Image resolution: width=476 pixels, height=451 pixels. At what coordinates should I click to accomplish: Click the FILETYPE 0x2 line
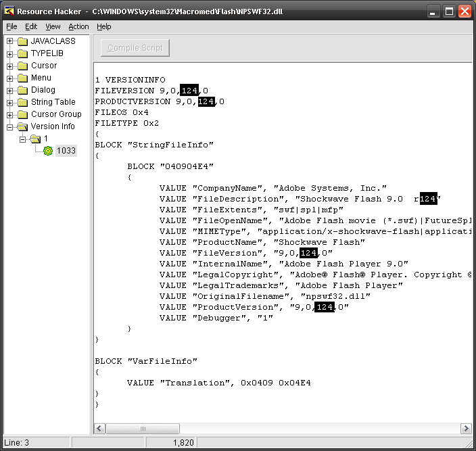pos(127,123)
